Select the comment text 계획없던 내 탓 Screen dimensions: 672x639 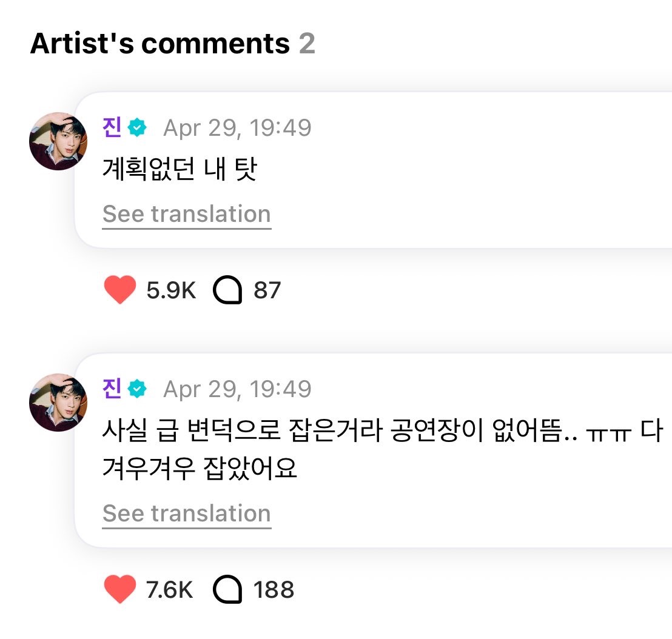[180, 171]
